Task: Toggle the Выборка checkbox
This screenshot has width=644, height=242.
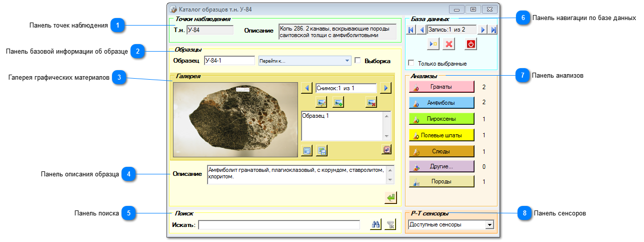Action: pyautogui.click(x=357, y=61)
